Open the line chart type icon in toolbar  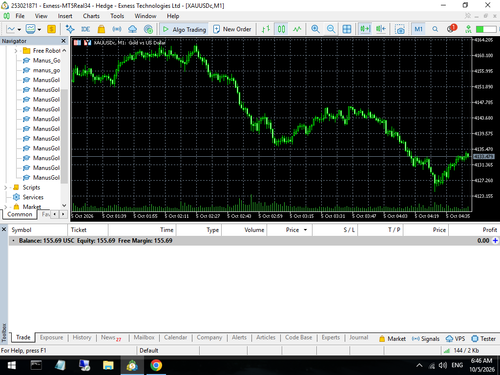(11, 29)
